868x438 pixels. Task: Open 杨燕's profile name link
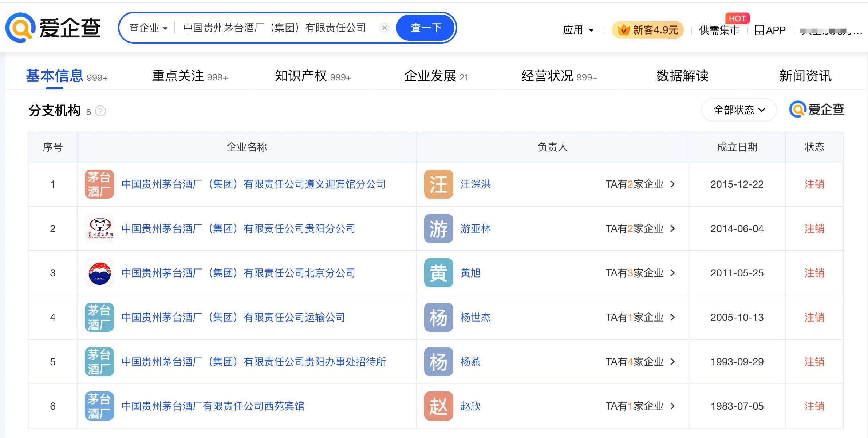coord(470,362)
